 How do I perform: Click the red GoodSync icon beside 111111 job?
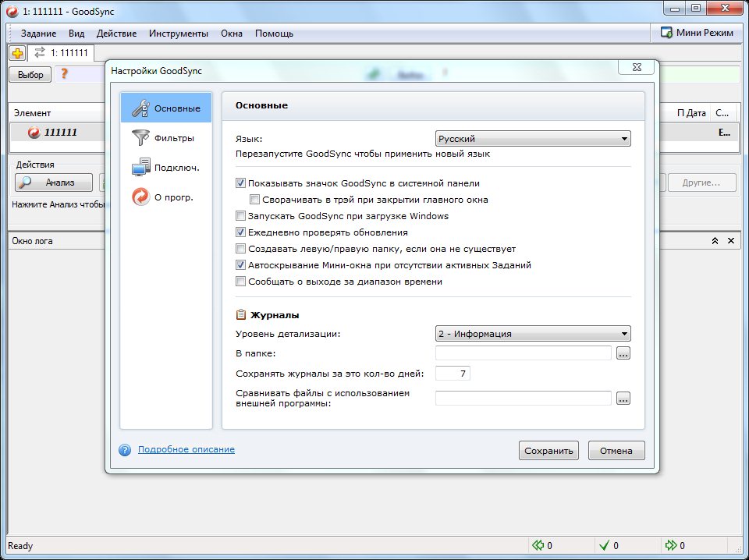click(34, 133)
